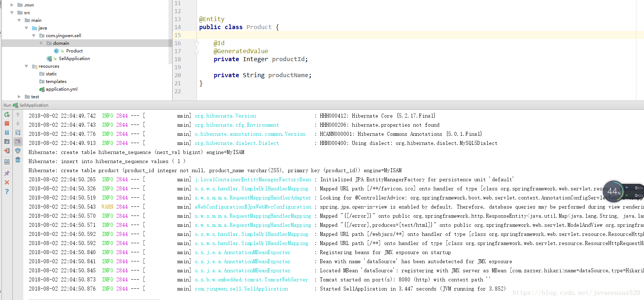Select the main folder label
Viewport: 644px width, 300px height.
click(x=36, y=20)
